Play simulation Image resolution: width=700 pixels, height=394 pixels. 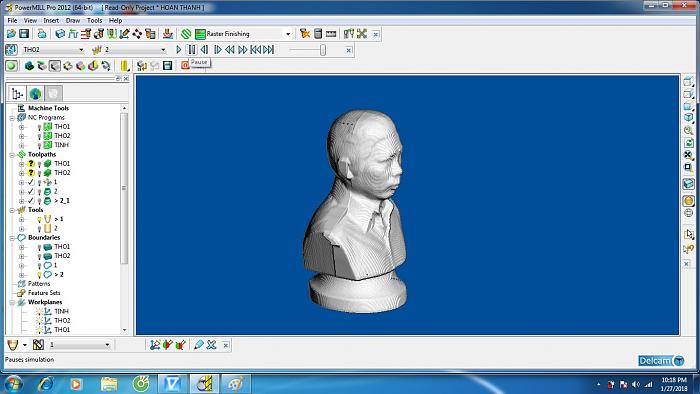coord(179,50)
